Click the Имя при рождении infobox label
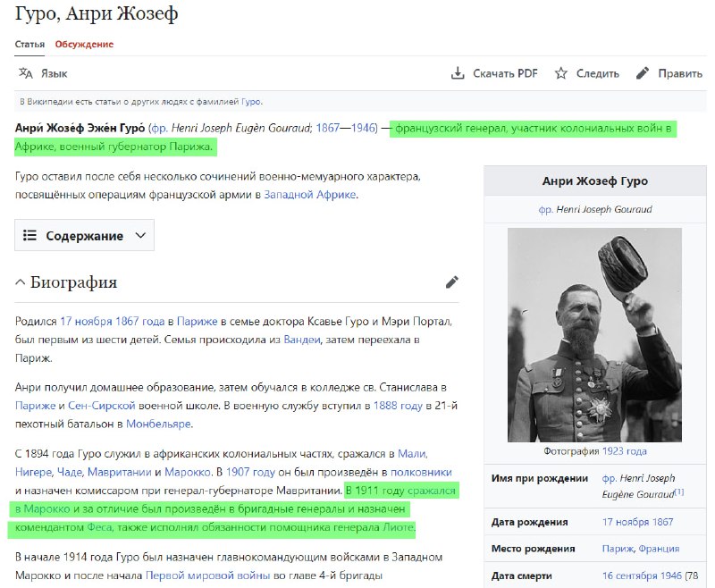Viewport: 715px width, 588px height. tap(540, 478)
